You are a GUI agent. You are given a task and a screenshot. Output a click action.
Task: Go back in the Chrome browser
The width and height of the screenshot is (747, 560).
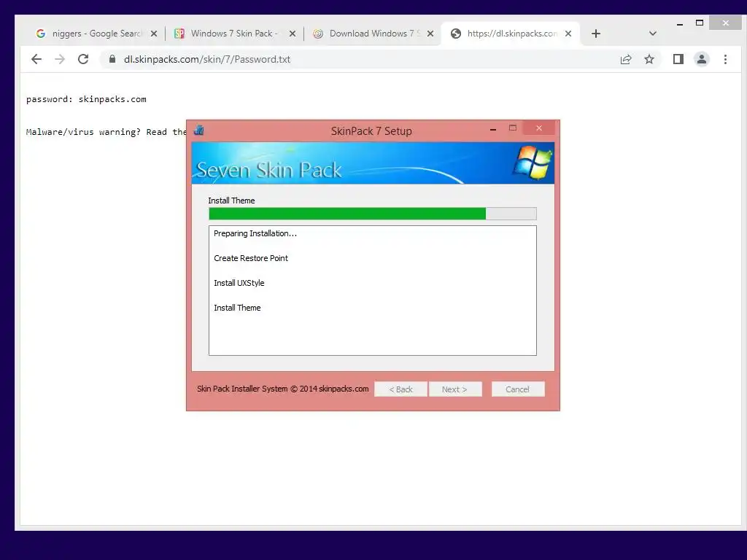click(36, 59)
